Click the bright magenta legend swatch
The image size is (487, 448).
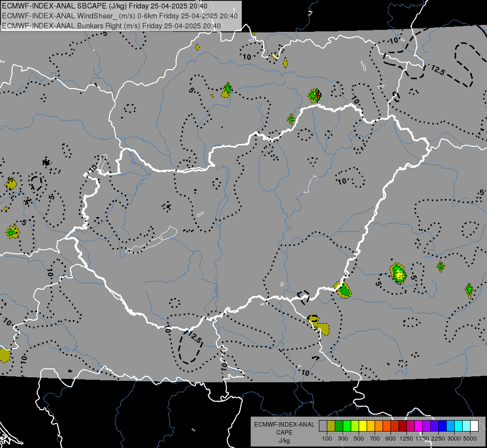[419, 426]
